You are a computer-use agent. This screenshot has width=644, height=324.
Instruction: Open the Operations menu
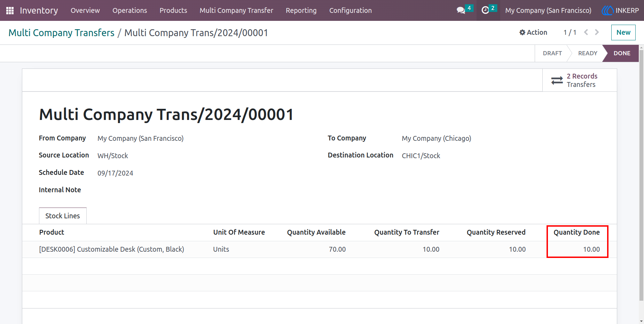pyautogui.click(x=130, y=10)
